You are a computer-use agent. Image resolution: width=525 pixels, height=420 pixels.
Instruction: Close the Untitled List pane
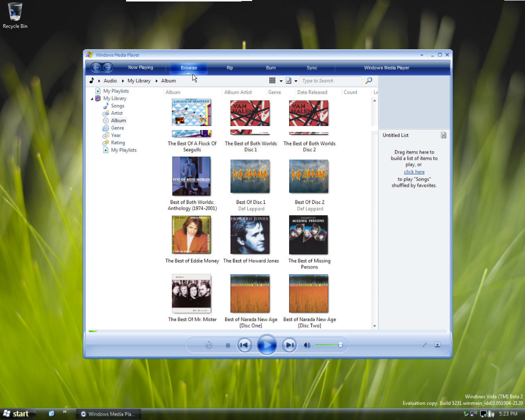tap(443, 135)
